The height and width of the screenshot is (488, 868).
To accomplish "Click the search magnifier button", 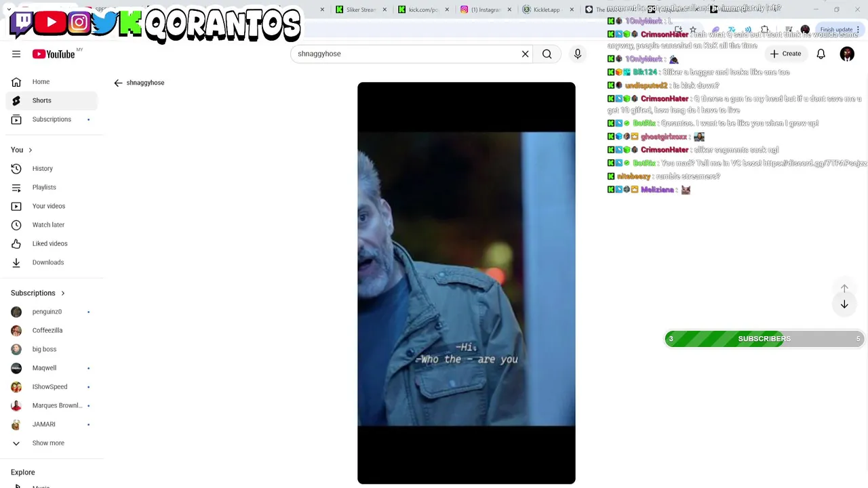I will tap(547, 54).
